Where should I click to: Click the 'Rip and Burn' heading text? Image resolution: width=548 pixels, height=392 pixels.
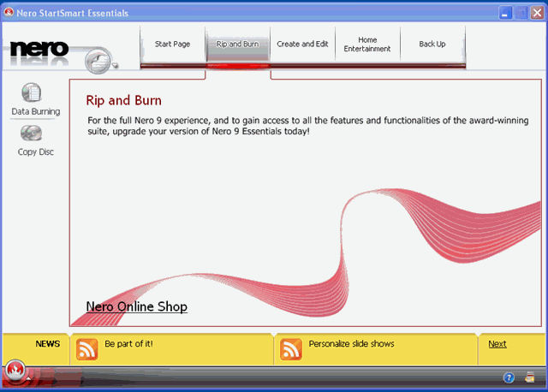coord(123,100)
